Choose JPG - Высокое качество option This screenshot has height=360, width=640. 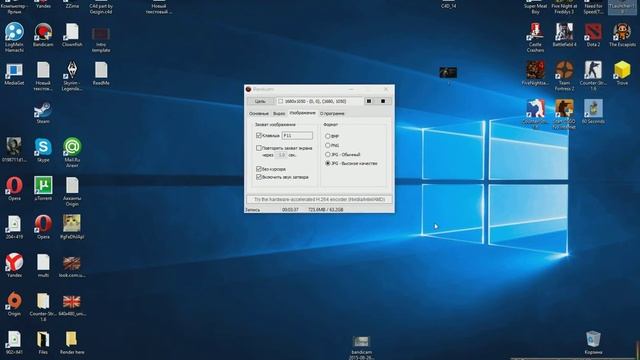point(327,163)
